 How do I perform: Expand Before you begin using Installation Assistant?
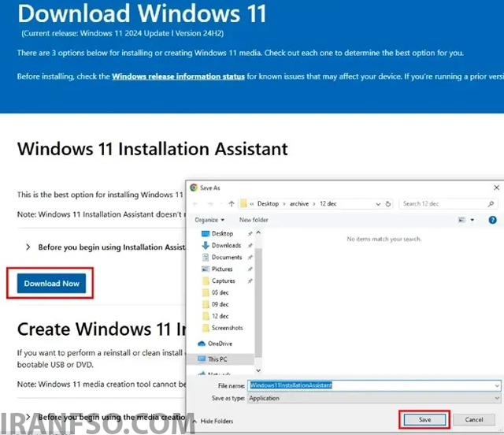(x=106, y=247)
